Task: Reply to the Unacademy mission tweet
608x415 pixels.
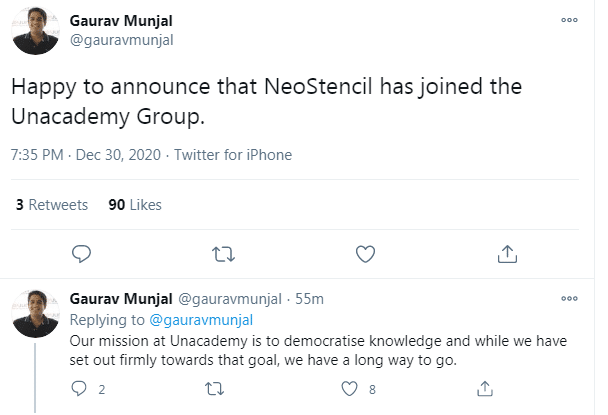Action: click(x=85, y=388)
